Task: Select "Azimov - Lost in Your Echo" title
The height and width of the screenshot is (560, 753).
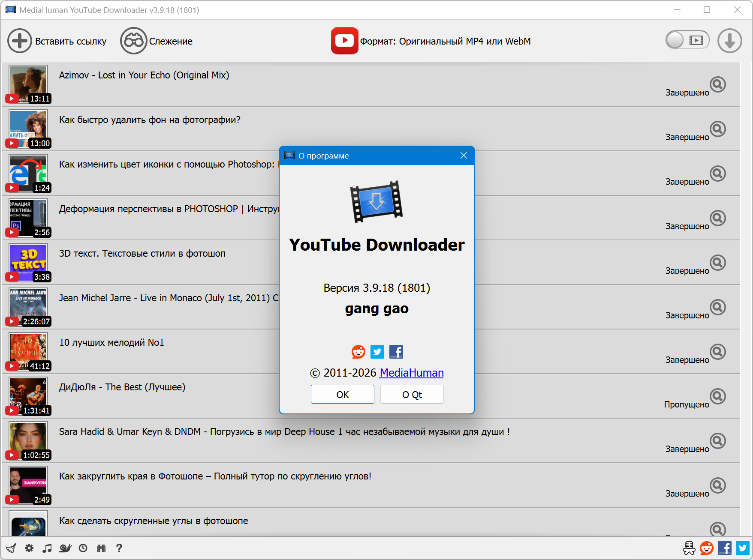Action: [144, 75]
